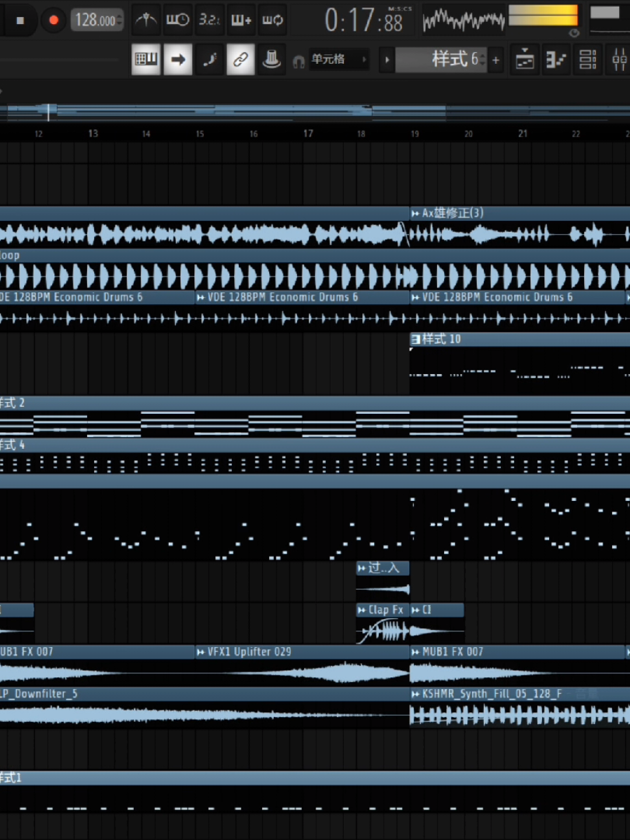Click the pattern number stepper arrows

[x=484, y=60]
